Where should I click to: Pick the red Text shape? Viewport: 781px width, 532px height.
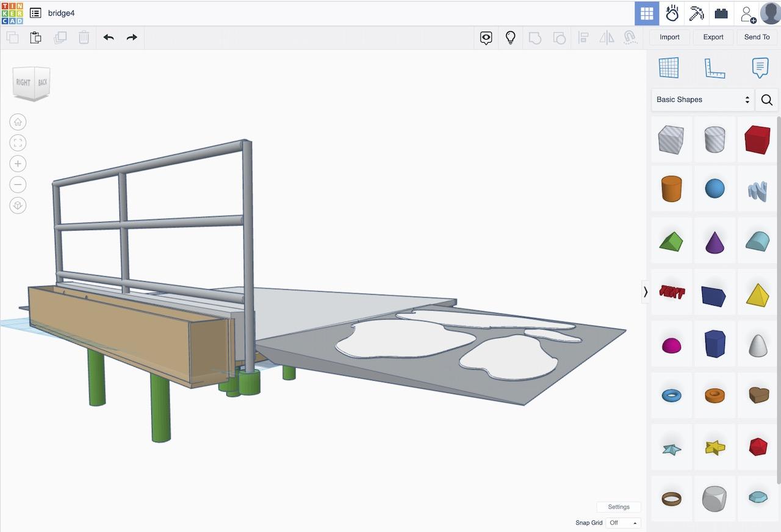click(x=671, y=292)
